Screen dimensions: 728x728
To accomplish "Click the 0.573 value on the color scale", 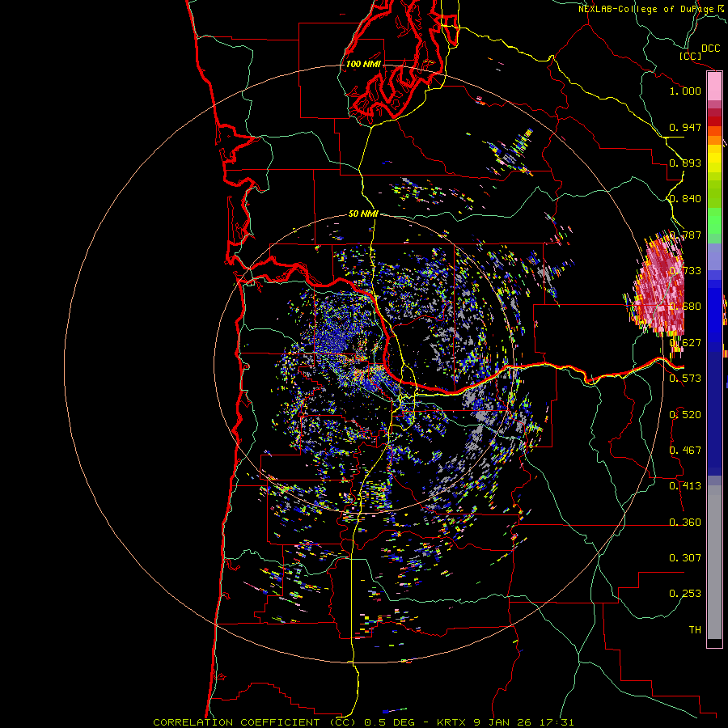I will (x=685, y=379).
